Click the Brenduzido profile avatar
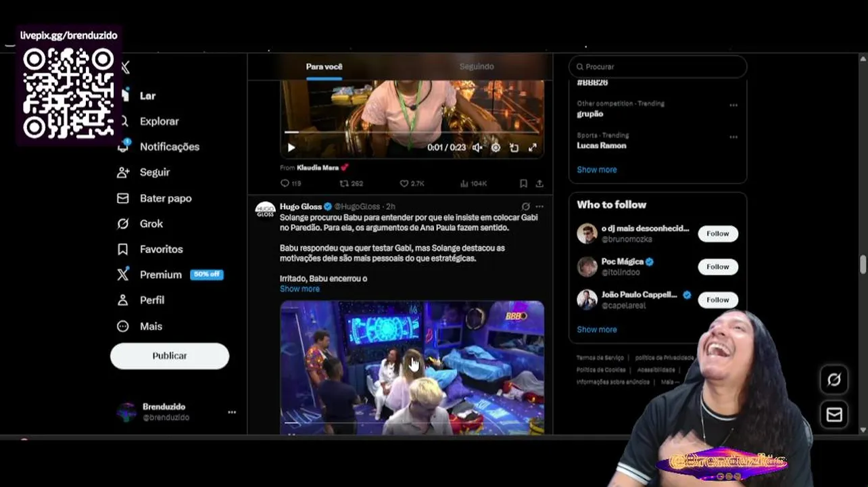Image resolution: width=868 pixels, height=487 pixels. 126,412
